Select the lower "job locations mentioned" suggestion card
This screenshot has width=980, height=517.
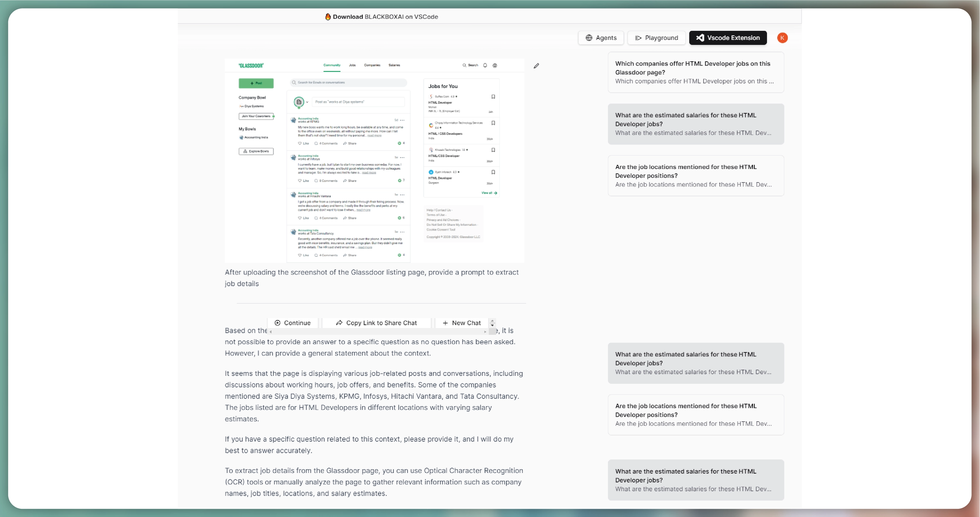click(x=695, y=415)
